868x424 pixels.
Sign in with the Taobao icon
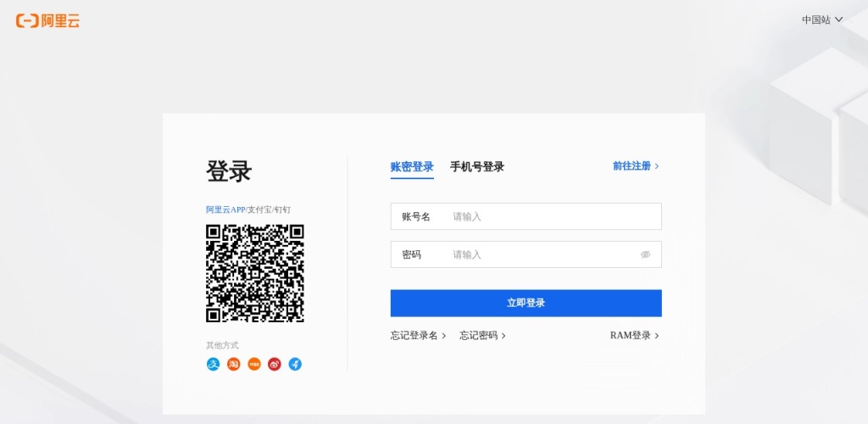[233, 365]
